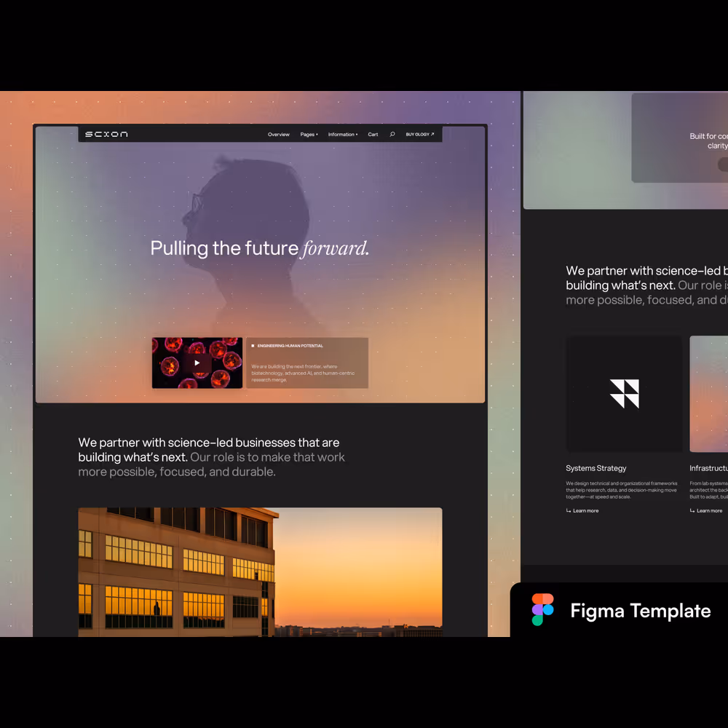The height and width of the screenshot is (728, 728).
Task: Open the Information dropdown in navbar
Action: coord(342,135)
